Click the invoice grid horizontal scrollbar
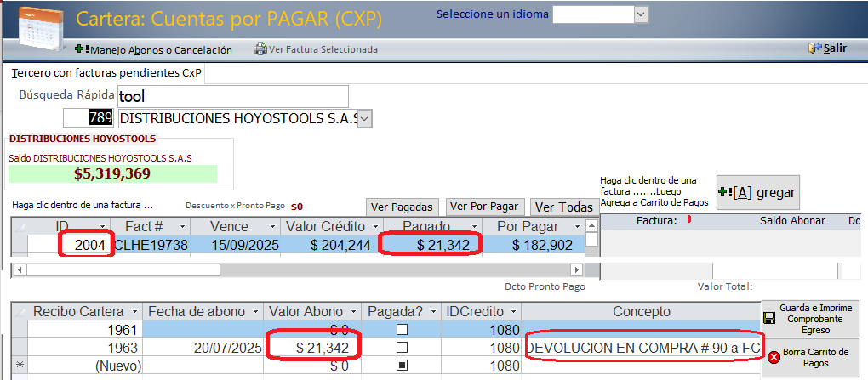 [x=298, y=269]
